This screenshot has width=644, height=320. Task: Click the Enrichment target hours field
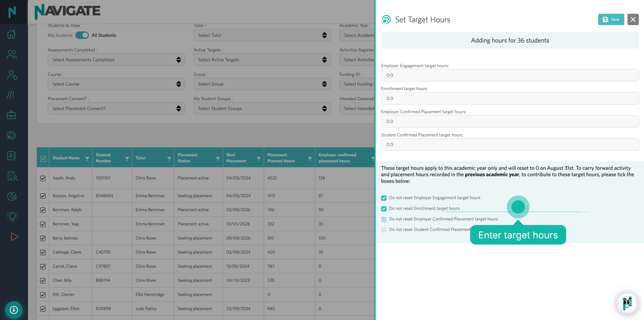pyautogui.click(x=510, y=98)
